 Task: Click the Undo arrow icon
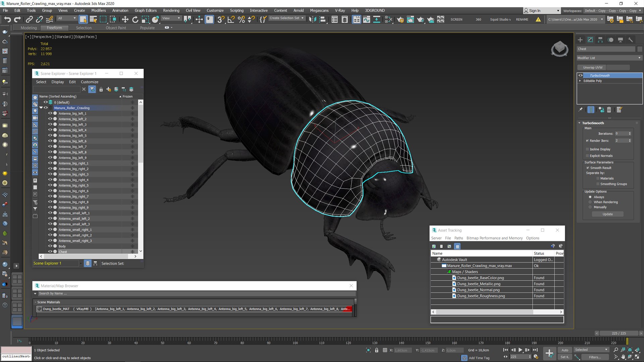click(7, 19)
